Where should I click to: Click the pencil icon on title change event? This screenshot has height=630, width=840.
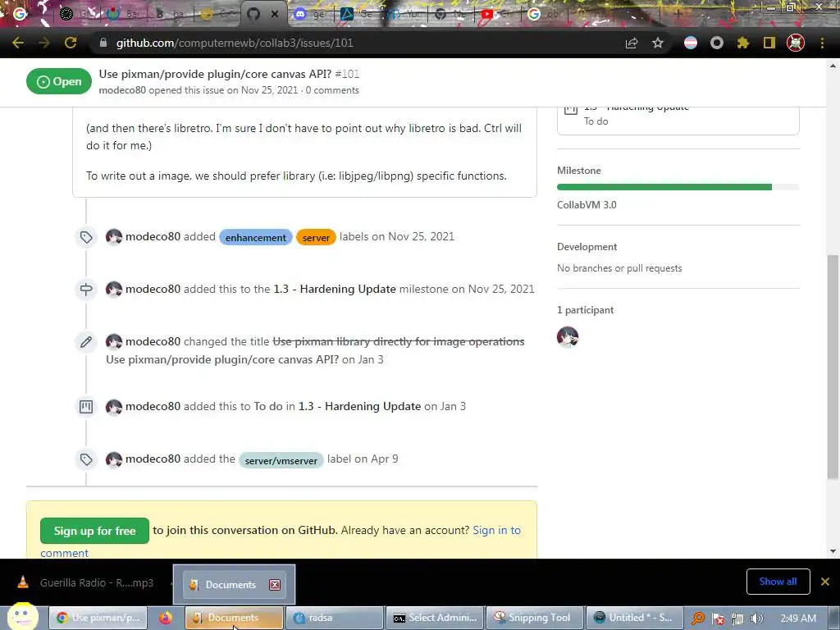(86, 342)
